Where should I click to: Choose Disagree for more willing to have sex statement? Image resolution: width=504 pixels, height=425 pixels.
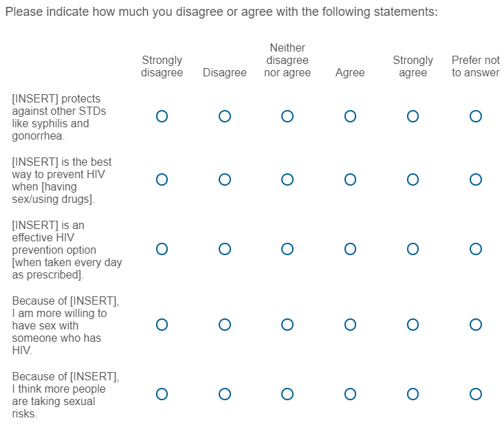(225, 325)
